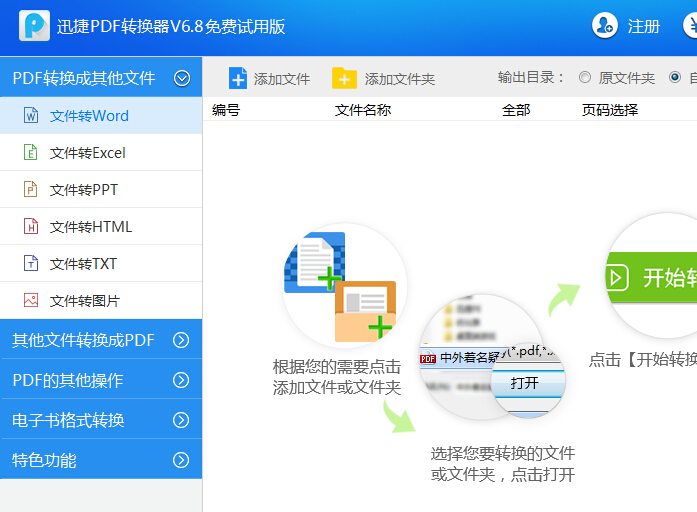
Task: Click the add-file-and-folder illustration circle
Action: [345, 285]
